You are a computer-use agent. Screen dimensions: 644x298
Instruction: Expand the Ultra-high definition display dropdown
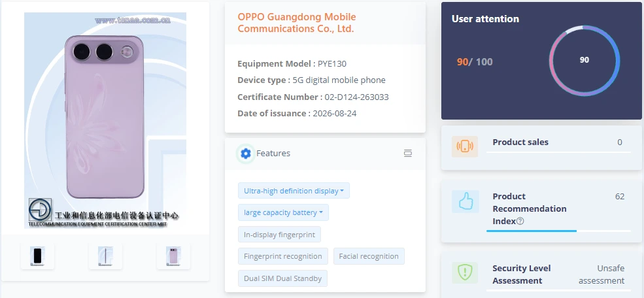tap(294, 190)
